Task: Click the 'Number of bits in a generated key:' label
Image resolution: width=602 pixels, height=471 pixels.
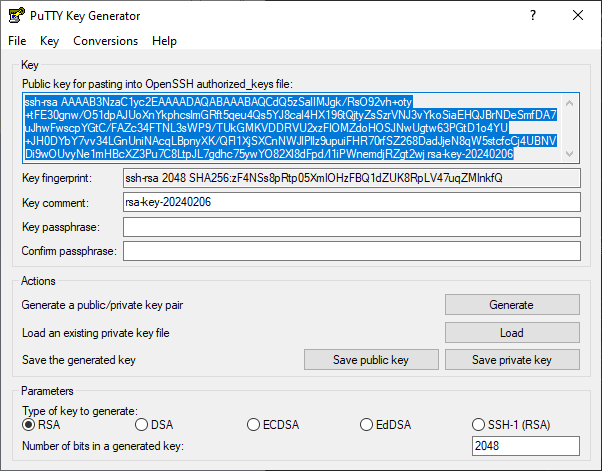Action: tap(103, 446)
